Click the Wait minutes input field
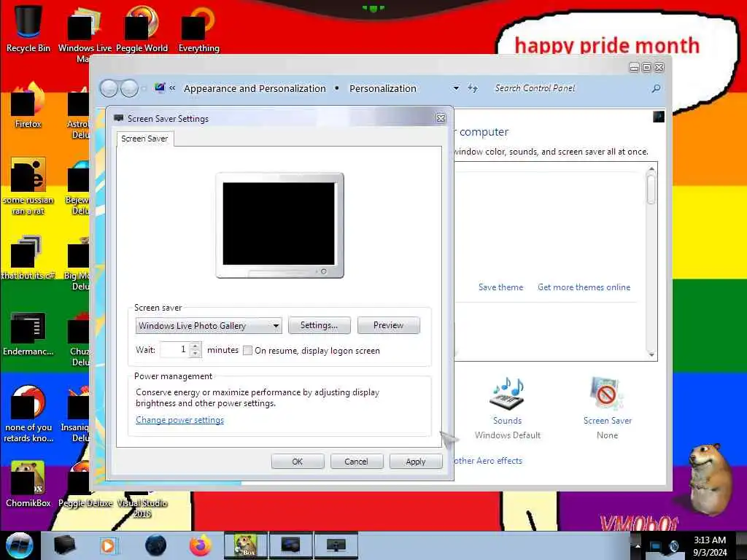The height and width of the screenshot is (560, 747). pyautogui.click(x=174, y=349)
